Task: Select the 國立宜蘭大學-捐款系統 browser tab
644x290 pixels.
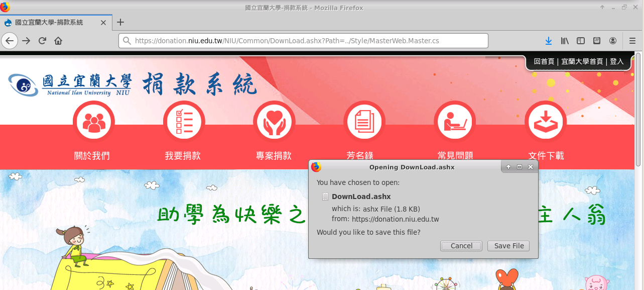Action: point(56,23)
